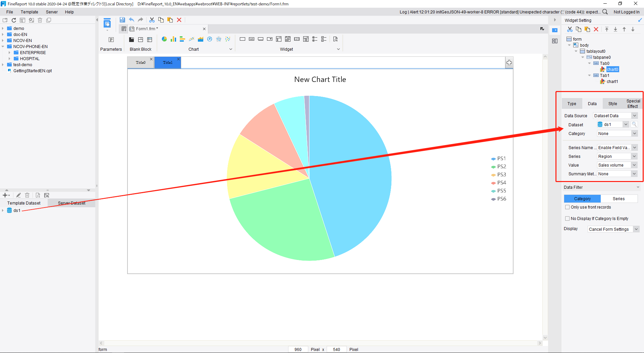Screen dimensions: 644x353
Task: Choose the date calendar widget icon
Action: (288, 39)
